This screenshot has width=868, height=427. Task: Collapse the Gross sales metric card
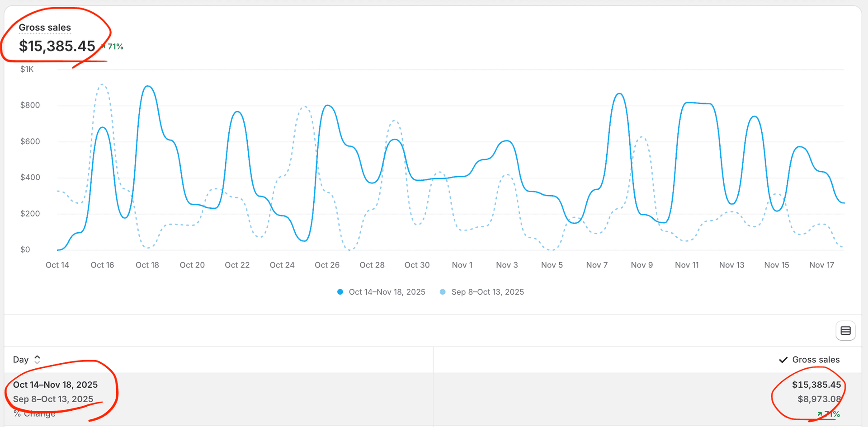coord(45,27)
